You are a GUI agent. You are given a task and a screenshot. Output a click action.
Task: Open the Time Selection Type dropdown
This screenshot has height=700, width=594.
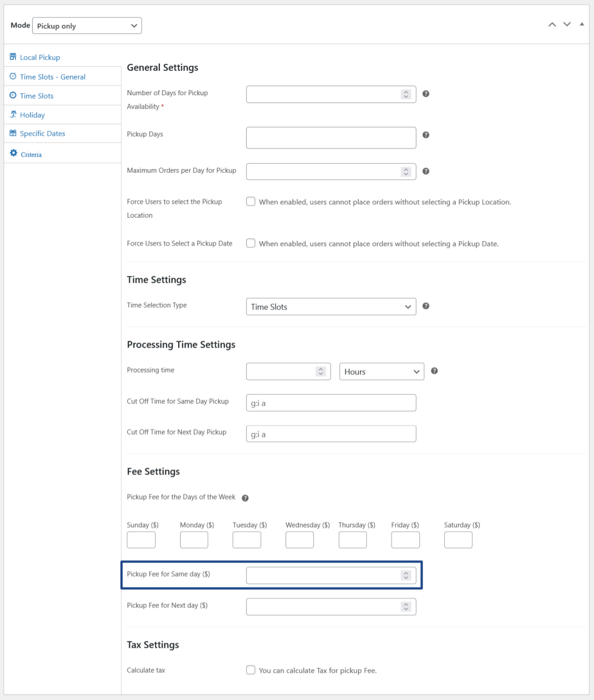[x=331, y=306]
